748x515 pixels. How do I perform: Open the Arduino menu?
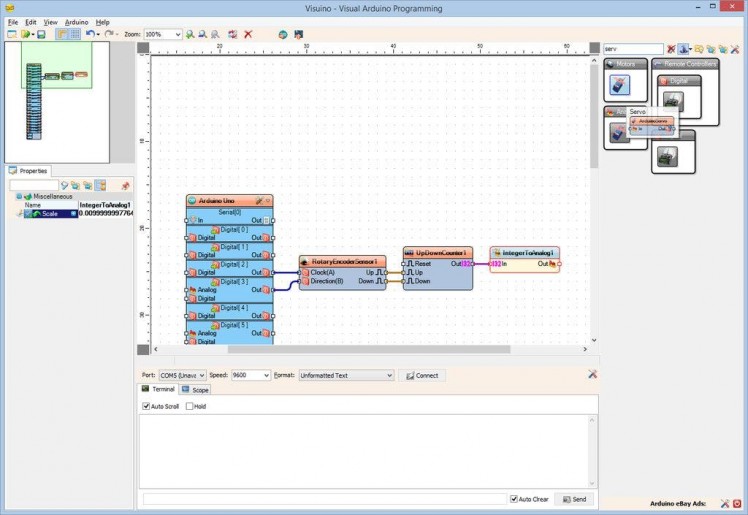click(x=76, y=21)
